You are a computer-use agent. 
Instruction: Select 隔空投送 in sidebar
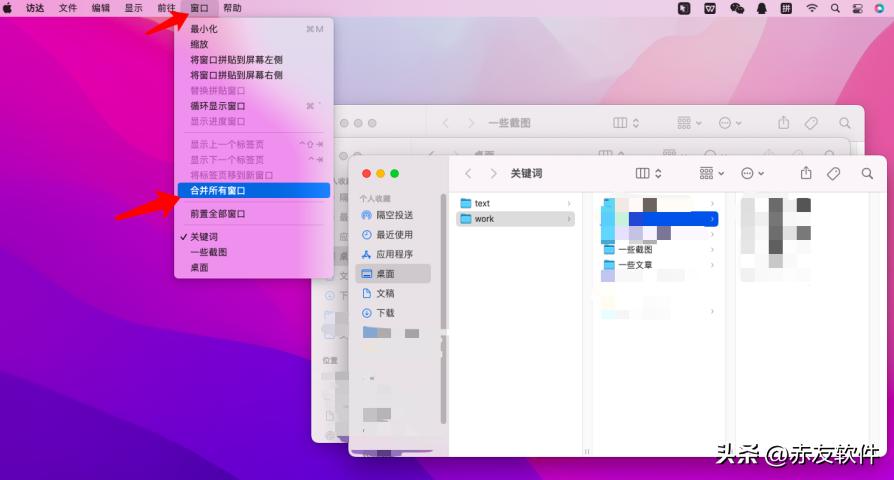pyautogui.click(x=394, y=215)
